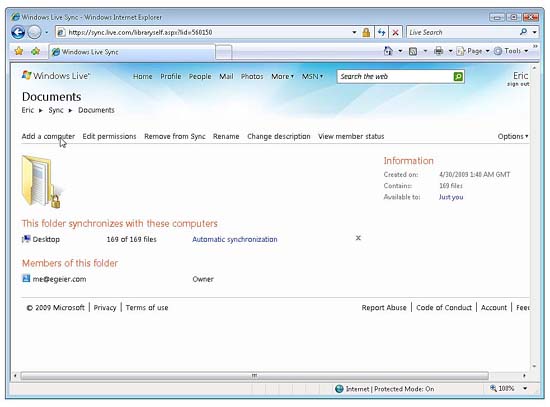Click Edit permissions command
Viewport: 550px width, 407px height.
point(109,136)
